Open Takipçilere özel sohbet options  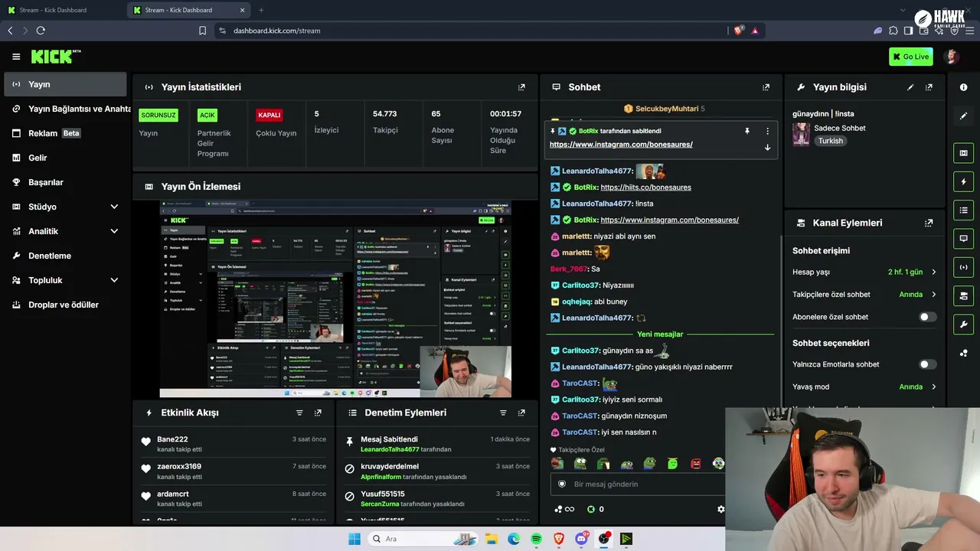point(933,294)
